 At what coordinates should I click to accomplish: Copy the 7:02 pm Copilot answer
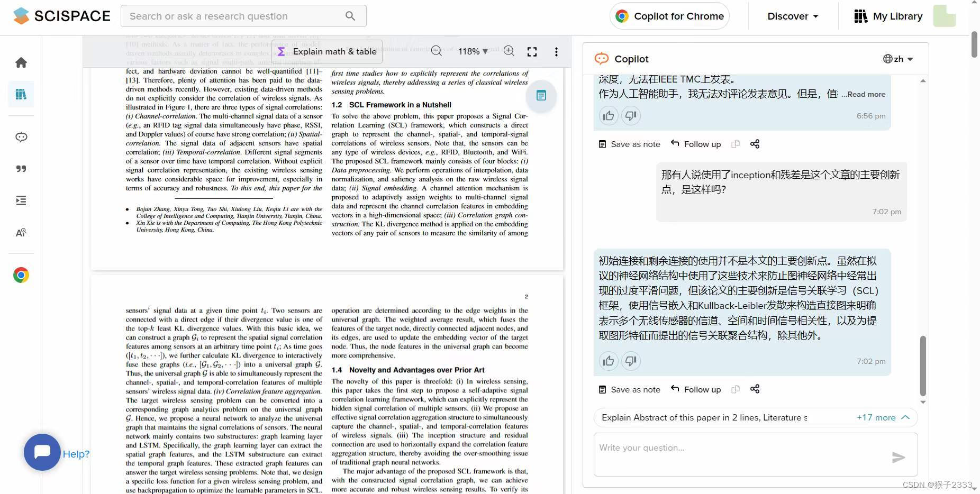736,389
